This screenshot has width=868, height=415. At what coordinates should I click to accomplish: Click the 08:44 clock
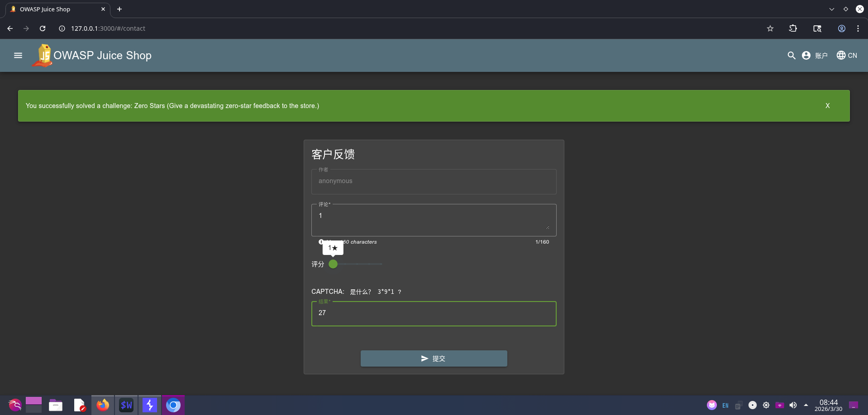[829, 402]
